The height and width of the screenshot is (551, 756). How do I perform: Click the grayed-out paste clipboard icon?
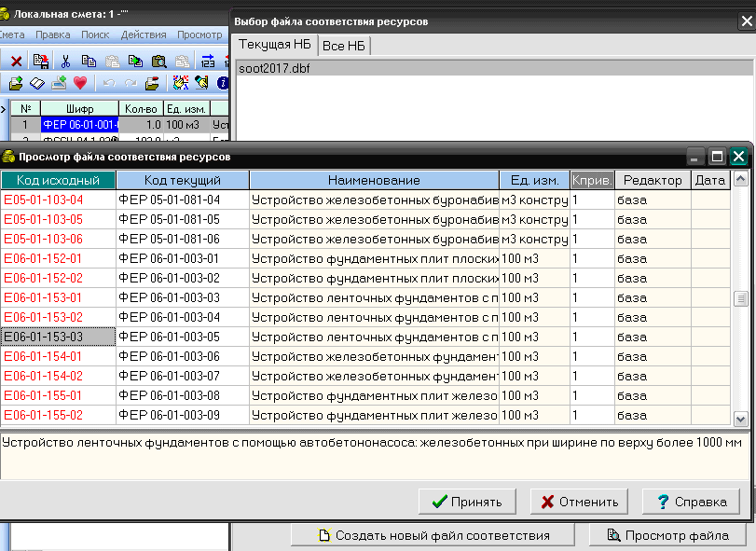click(113, 62)
